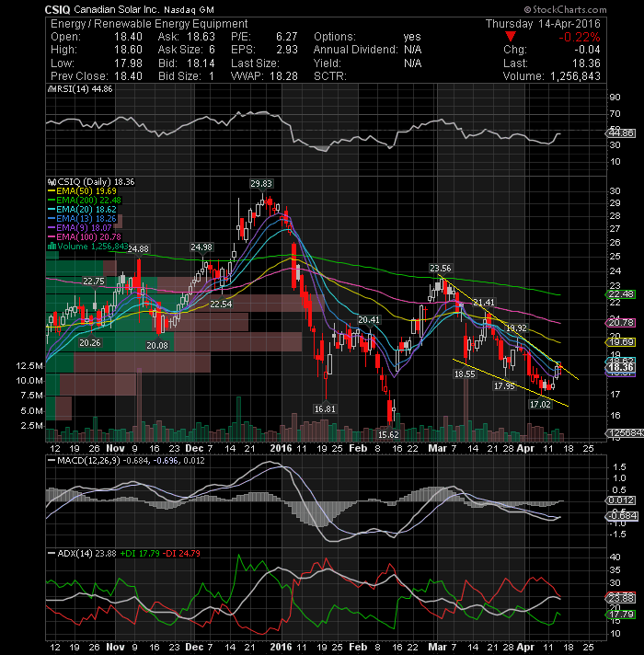Screen dimensions: 644x655
Task: Click the 20.26 low price annotation
Action: coord(90,342)
